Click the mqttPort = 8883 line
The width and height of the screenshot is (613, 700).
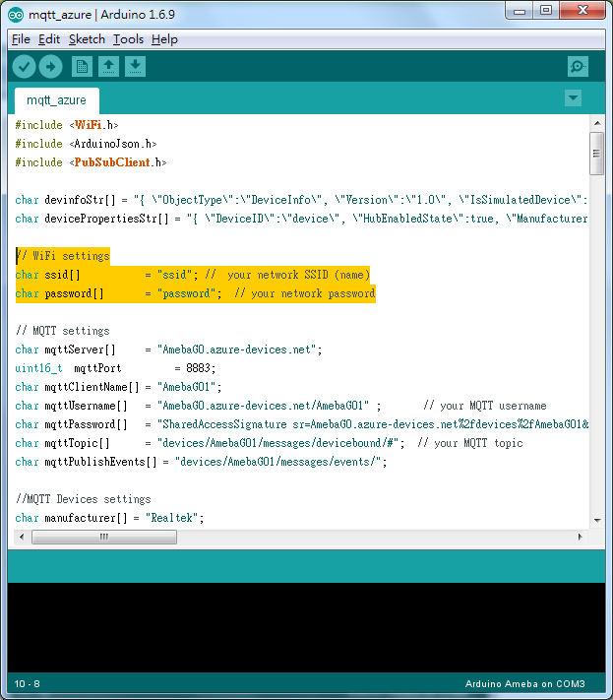115,368
